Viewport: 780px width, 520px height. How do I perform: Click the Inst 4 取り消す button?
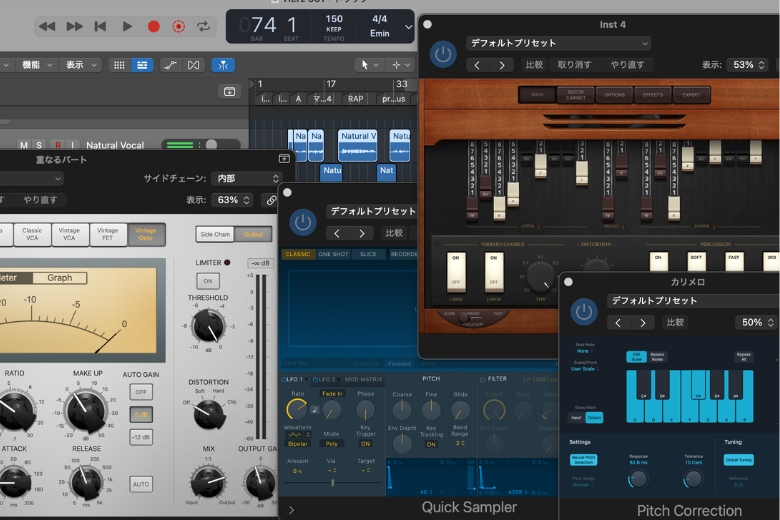[x=574, y=65]
